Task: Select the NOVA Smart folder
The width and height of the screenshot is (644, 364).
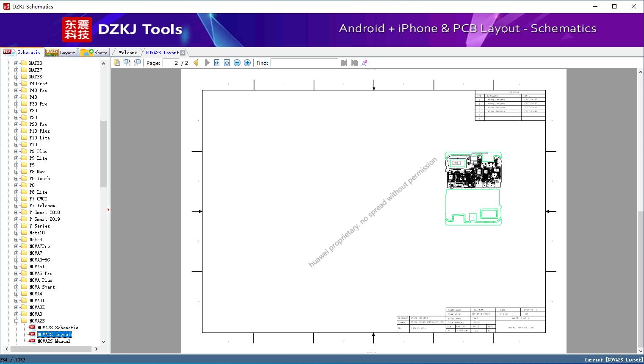Action: tap(42, 287)
